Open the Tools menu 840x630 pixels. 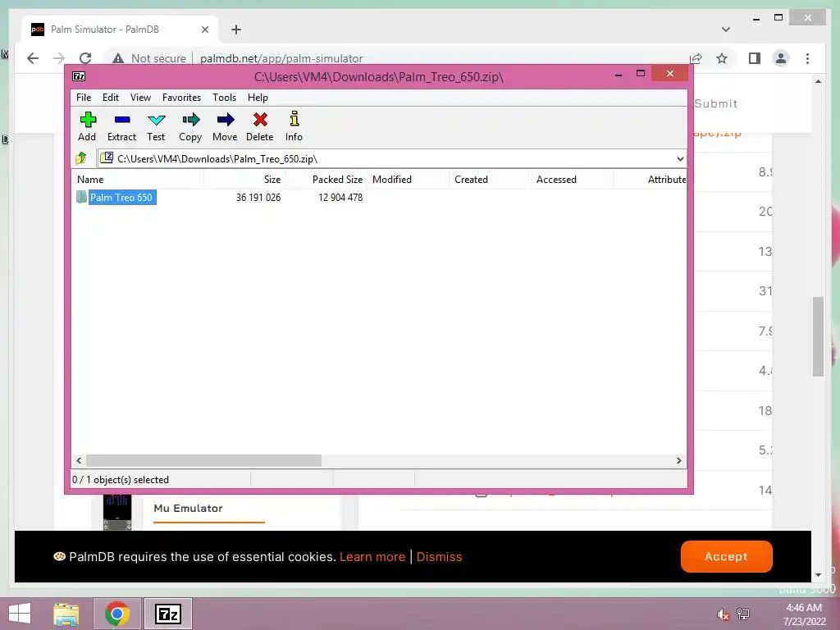pyautogui.click(x=224, y=98)
